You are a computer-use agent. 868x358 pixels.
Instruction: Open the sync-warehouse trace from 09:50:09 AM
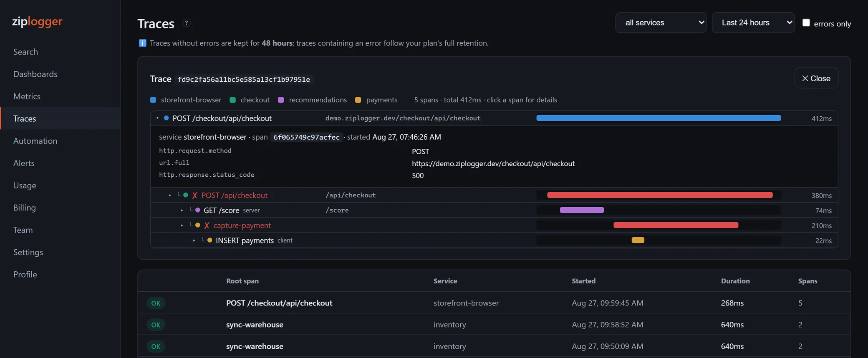click(x=494, y=346)
